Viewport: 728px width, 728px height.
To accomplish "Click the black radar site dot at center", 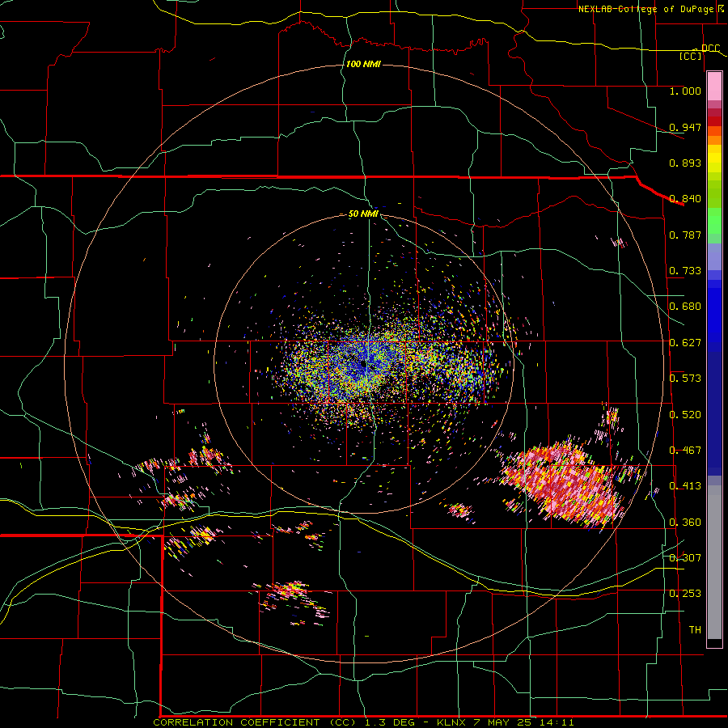I will 363,365.
